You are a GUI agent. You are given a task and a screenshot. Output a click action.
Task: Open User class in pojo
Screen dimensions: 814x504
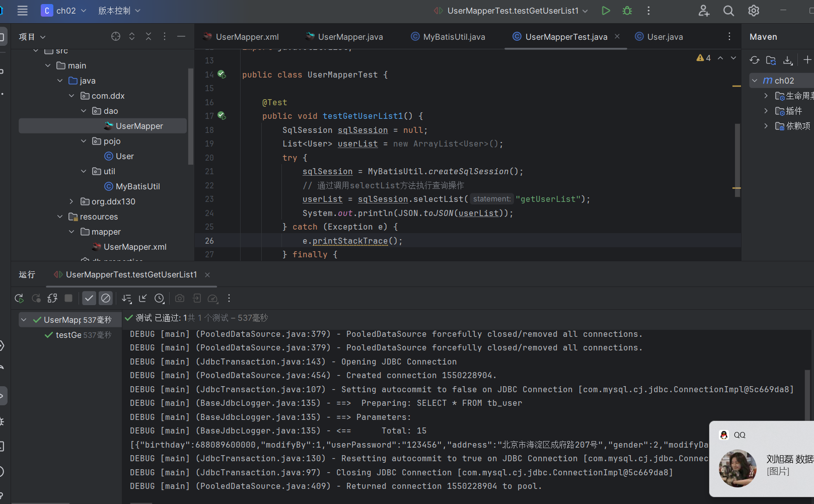click(119, 156)
